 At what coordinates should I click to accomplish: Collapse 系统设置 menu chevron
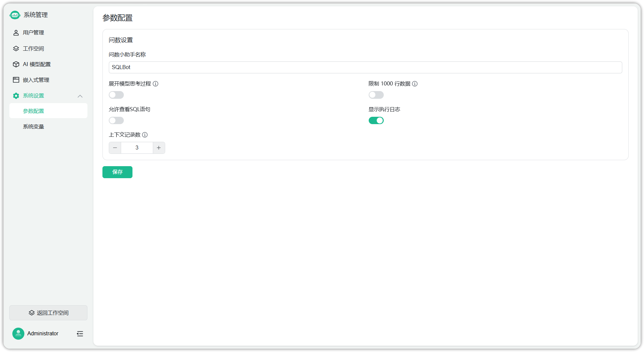[x=80, y=96]
